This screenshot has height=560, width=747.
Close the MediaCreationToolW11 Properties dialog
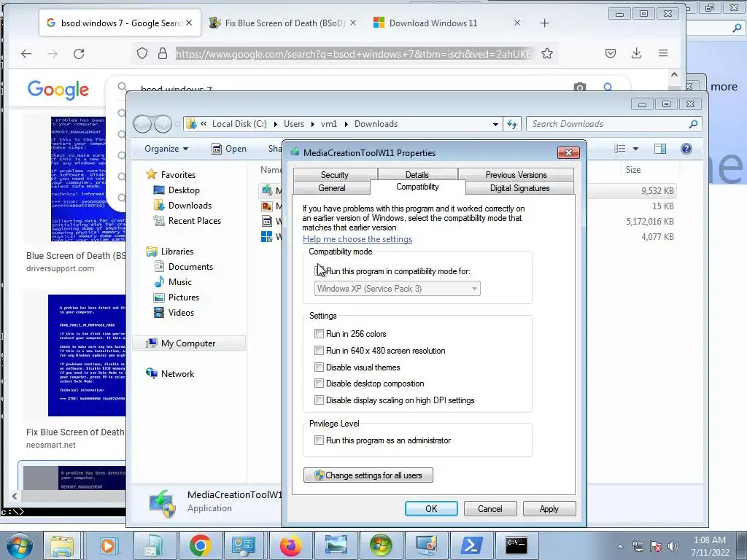(x=568, y=153)
